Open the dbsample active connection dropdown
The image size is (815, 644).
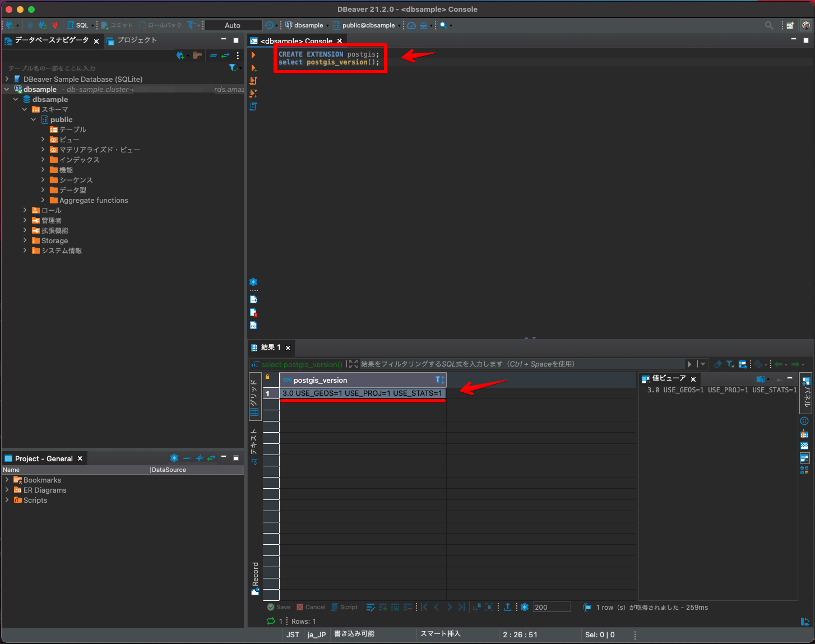[x=305, y=25]
